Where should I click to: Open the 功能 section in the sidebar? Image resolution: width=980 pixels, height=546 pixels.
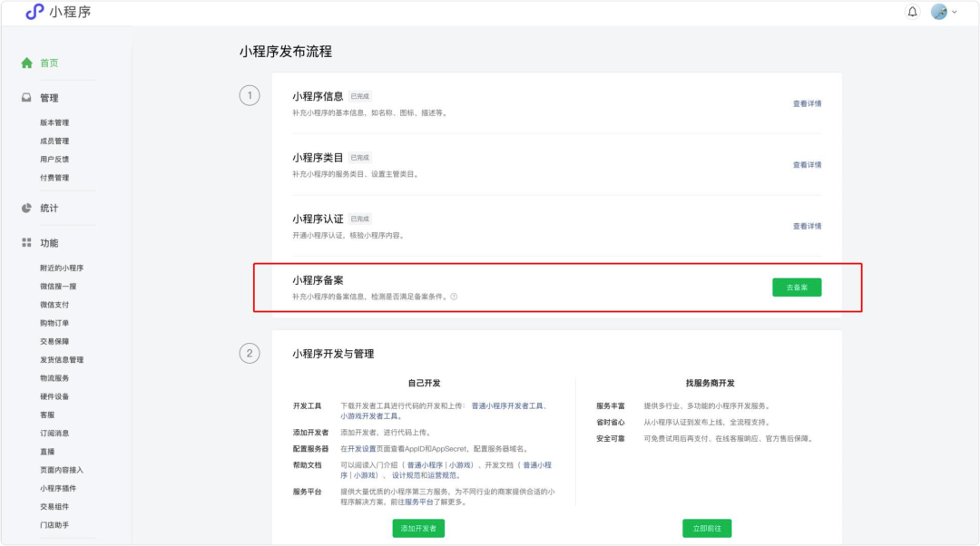pos(49,243)
